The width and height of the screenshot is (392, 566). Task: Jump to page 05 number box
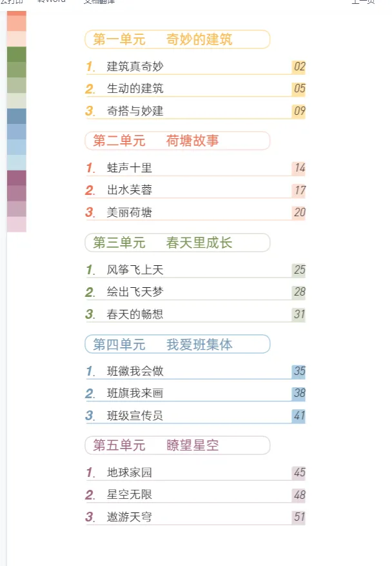pos(299,88)
